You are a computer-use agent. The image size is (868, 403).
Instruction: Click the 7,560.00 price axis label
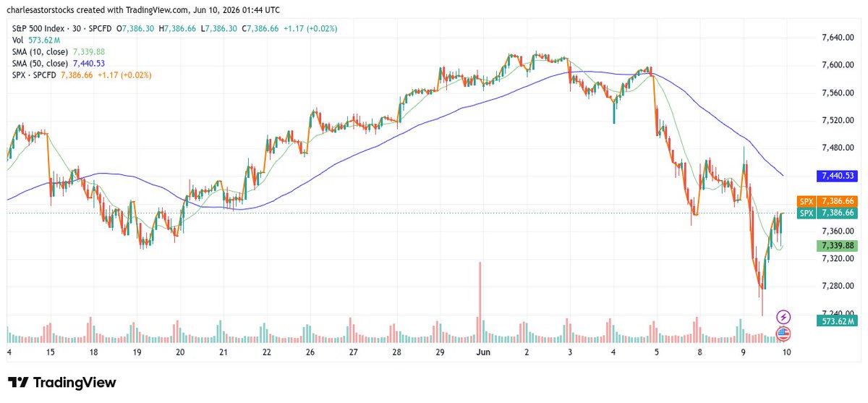[838, 93]
